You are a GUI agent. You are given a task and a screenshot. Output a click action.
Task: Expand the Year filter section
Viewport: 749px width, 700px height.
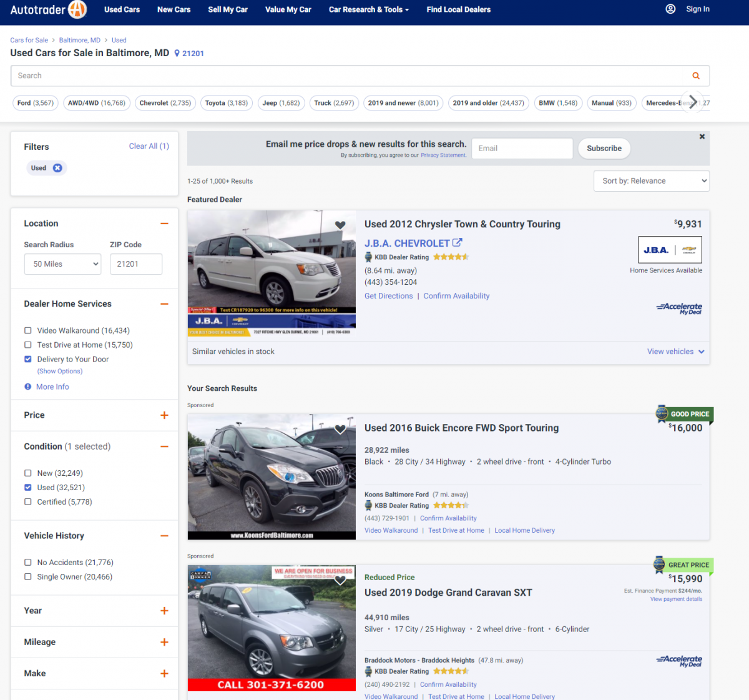click(164, 611)
